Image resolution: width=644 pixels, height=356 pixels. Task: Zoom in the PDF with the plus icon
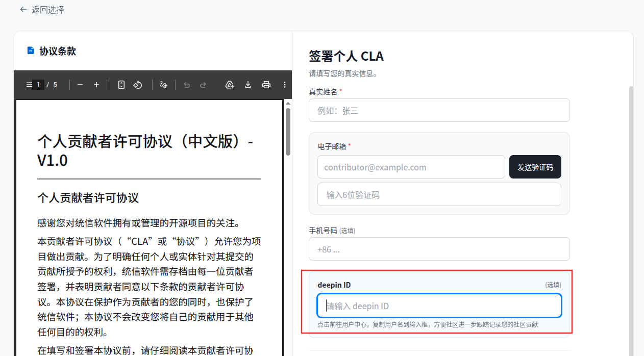pyautogui.click(x=96, y=85)
